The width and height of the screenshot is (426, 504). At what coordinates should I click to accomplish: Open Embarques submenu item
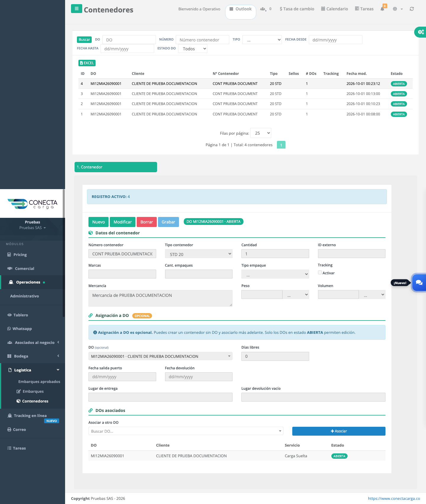[33, 391]
